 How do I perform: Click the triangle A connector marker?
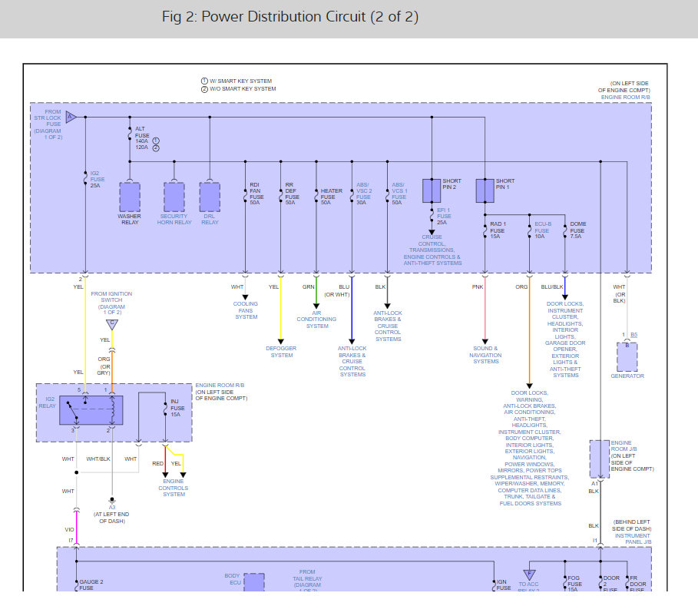[x=70, y=117]
